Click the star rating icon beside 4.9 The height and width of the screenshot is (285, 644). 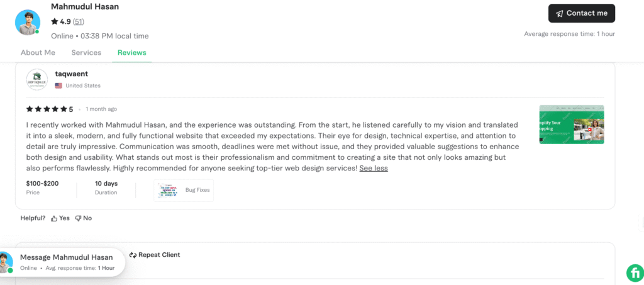55,21
